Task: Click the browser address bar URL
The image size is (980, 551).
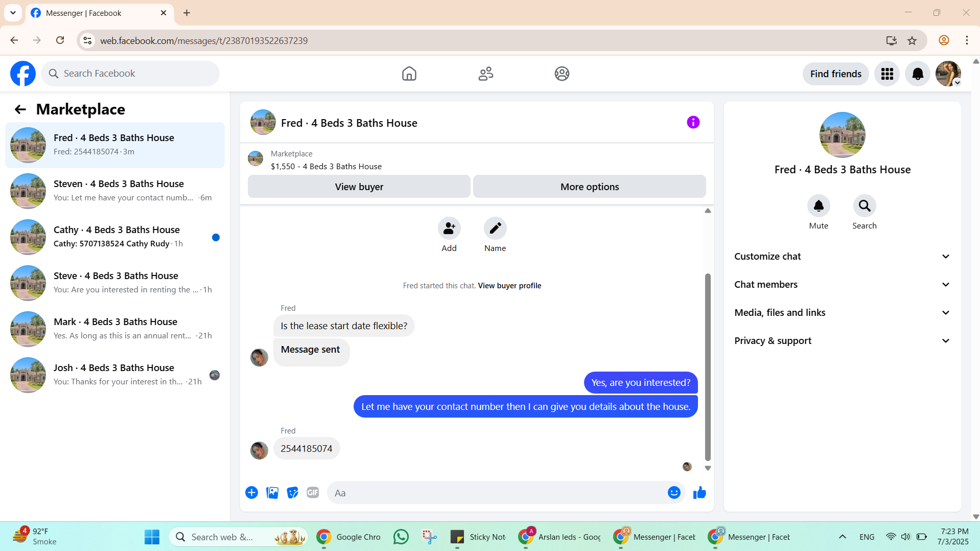Action: click(203, 40)
